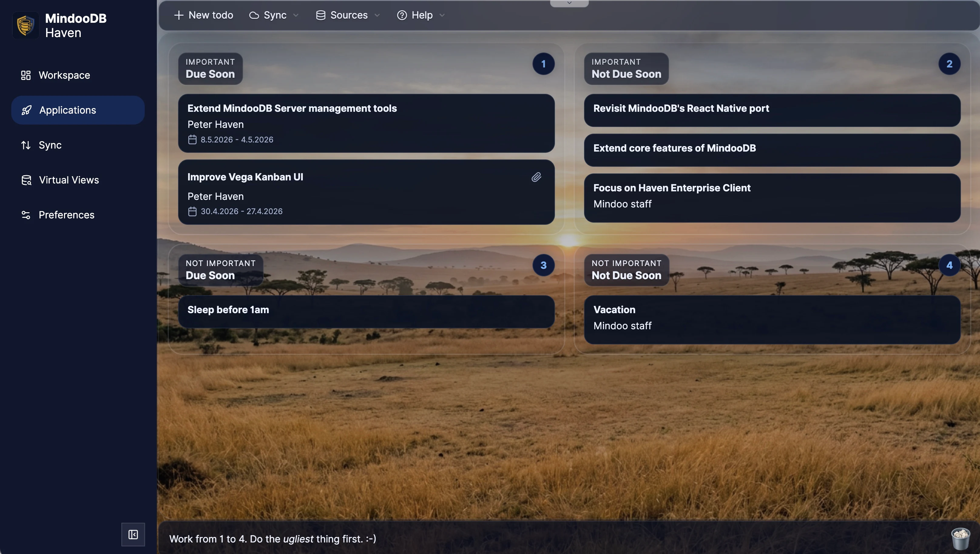Click the Sync arrows icon in sidebar
The width and height of the screenshot is (980, 554).
tap(26, 145)
